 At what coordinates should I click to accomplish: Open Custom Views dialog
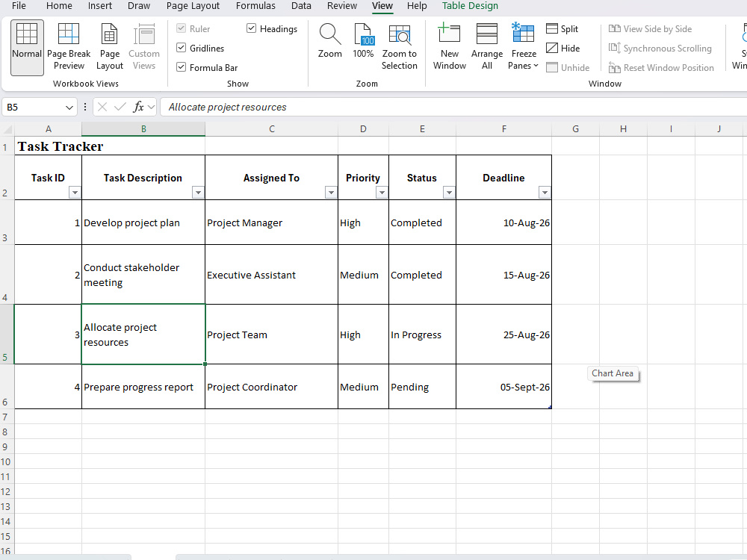coord(144,48)
